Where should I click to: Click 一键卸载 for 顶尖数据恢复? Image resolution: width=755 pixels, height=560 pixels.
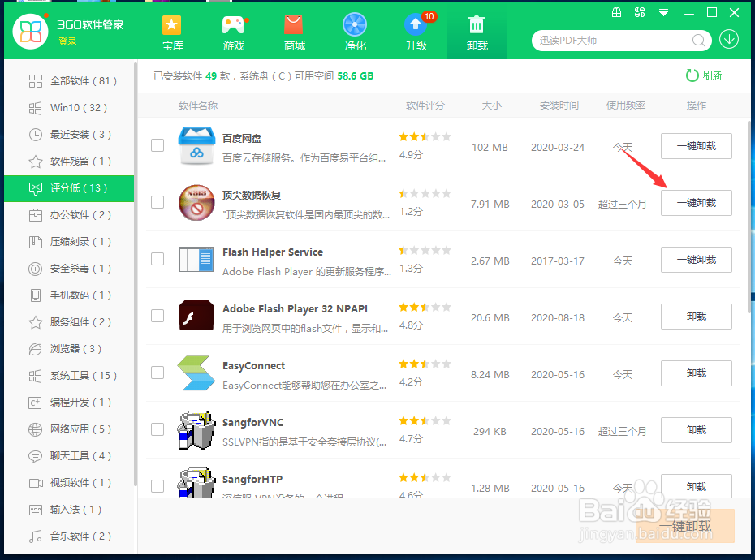pyautogui.click(x=697, y=203)
